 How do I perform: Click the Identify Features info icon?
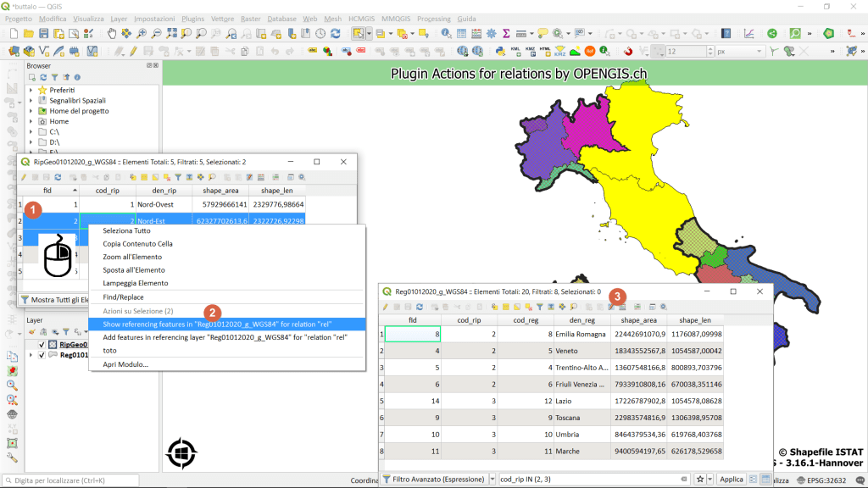pos(446,34)
